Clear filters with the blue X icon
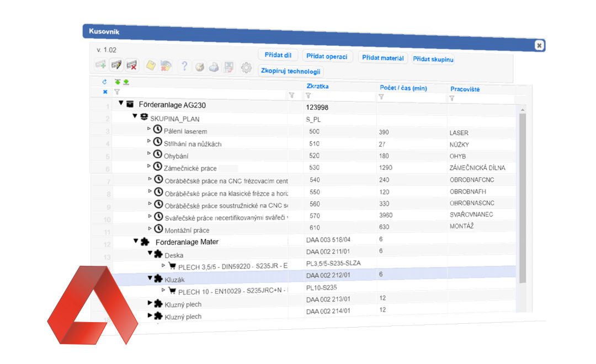This screenshot has width=596, height=364. (x=105, y=92)
